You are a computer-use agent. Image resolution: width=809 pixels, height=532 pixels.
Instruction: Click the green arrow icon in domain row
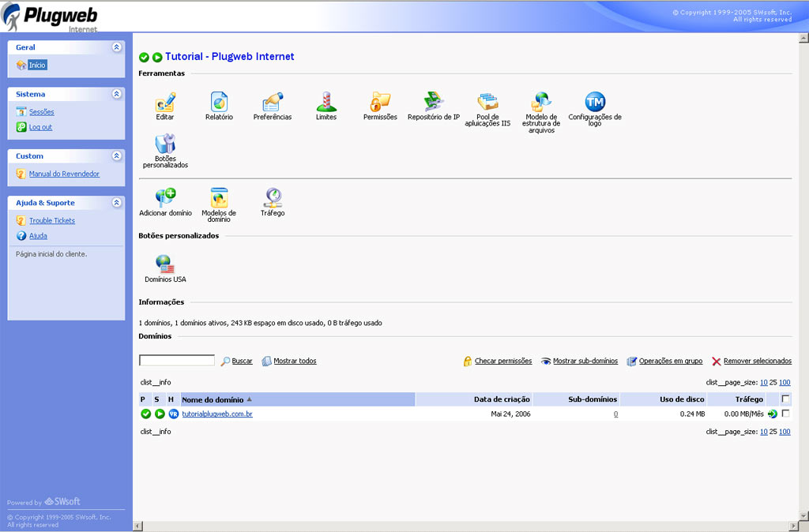[773, 414]
